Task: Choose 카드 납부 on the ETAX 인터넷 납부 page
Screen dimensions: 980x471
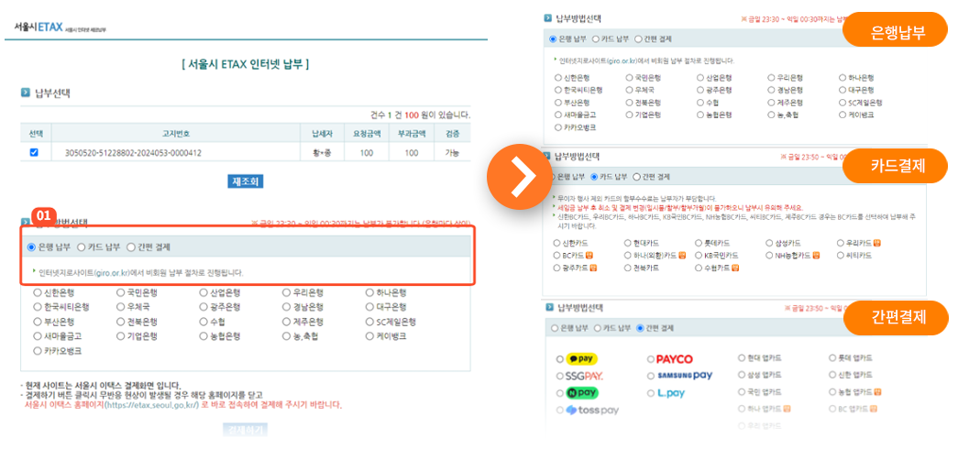Action: click(82, 247)
